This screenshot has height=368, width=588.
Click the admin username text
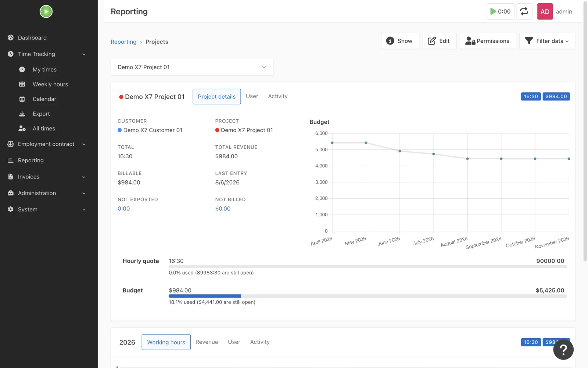(564, 11)
